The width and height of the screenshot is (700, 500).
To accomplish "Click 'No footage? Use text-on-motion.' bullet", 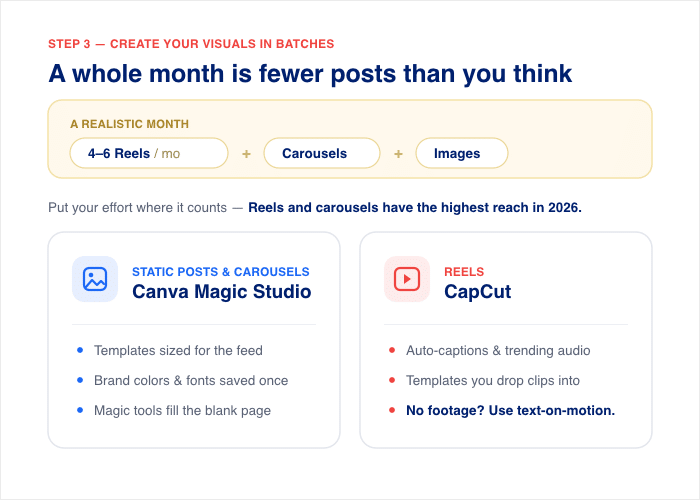I will click(x=510, y=410).
